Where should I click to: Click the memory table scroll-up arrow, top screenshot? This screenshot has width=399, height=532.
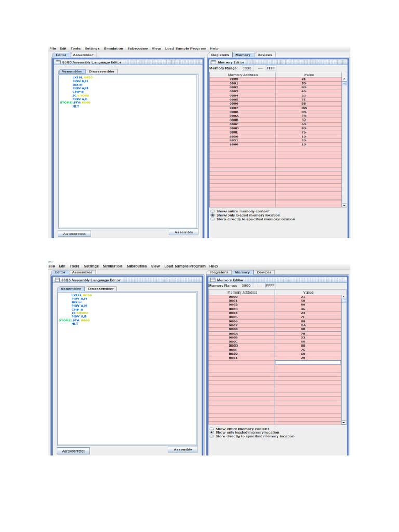click(344, 79)
